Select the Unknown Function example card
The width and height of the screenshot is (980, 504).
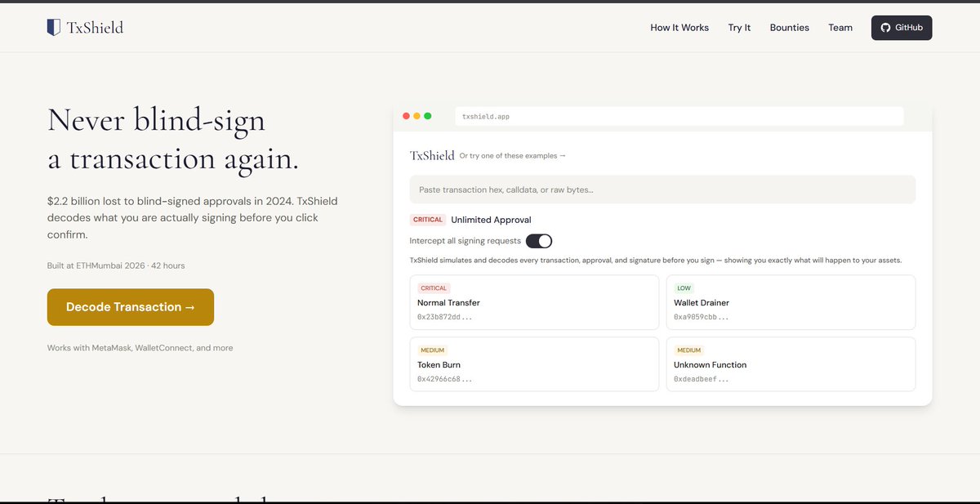(791, 364)
